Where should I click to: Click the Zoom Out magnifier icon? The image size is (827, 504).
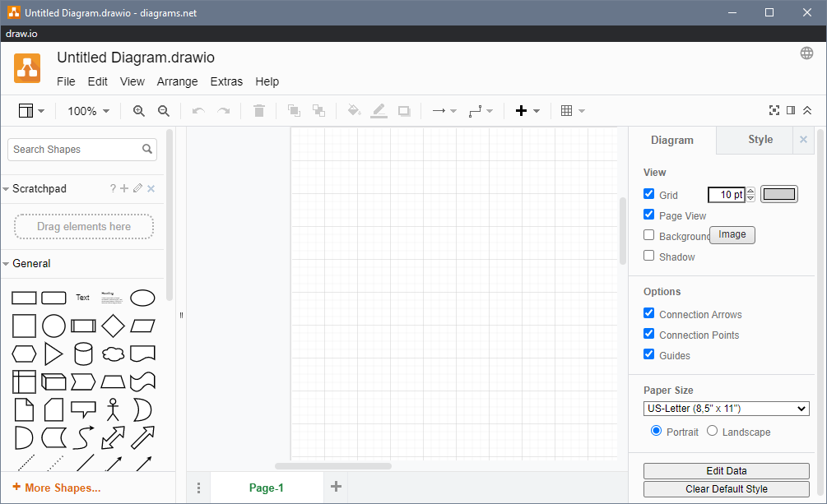click(164, 111)
